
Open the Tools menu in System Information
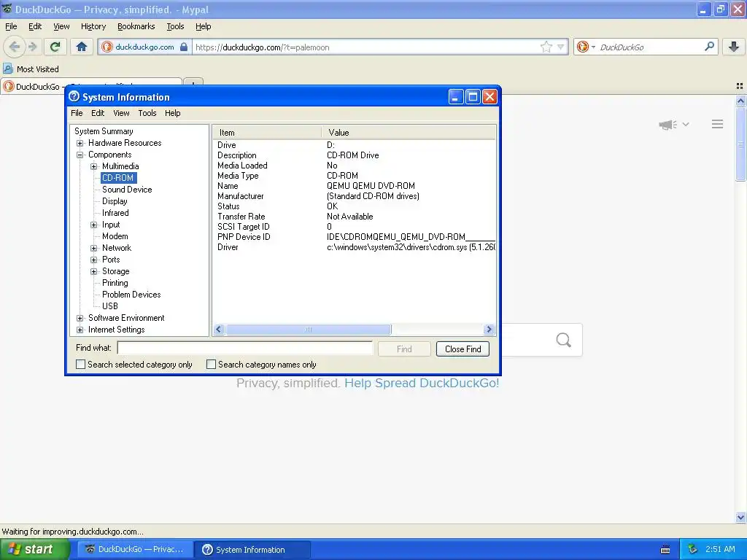147,113
